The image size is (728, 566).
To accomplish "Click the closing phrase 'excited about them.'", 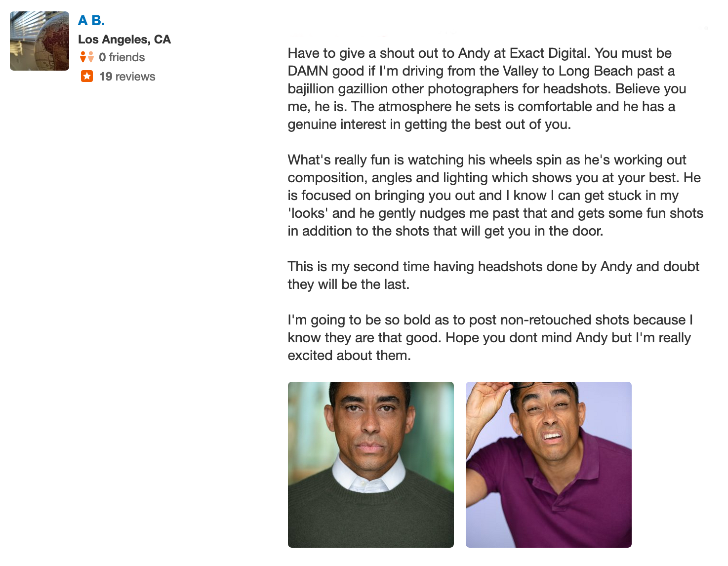I will (x=349, y=356).
